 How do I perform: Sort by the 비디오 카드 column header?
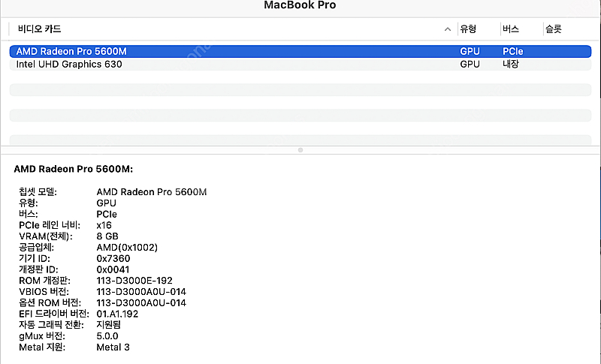pyautogui.click(x=40, y=29)
